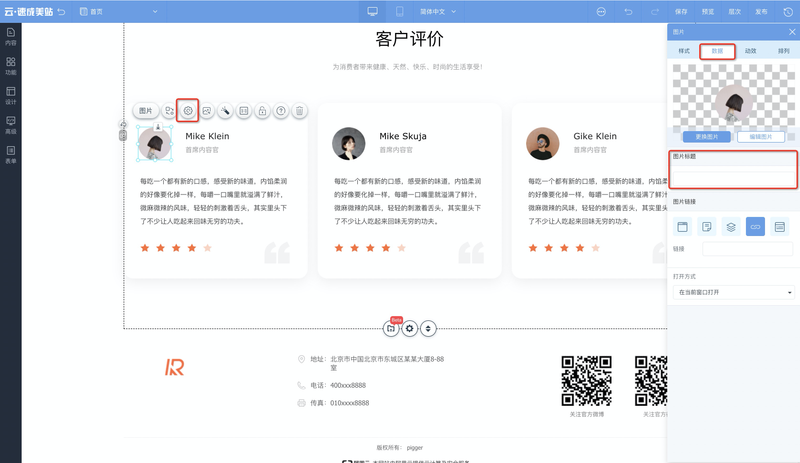Viewport: 800px width, 463px height.
Task: Open image settings gear in floating toolbar
Action: coord(188,111)
